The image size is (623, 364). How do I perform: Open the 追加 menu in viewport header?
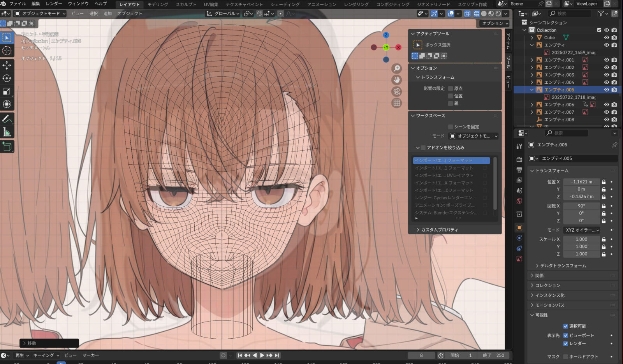[x=108, y=14]
